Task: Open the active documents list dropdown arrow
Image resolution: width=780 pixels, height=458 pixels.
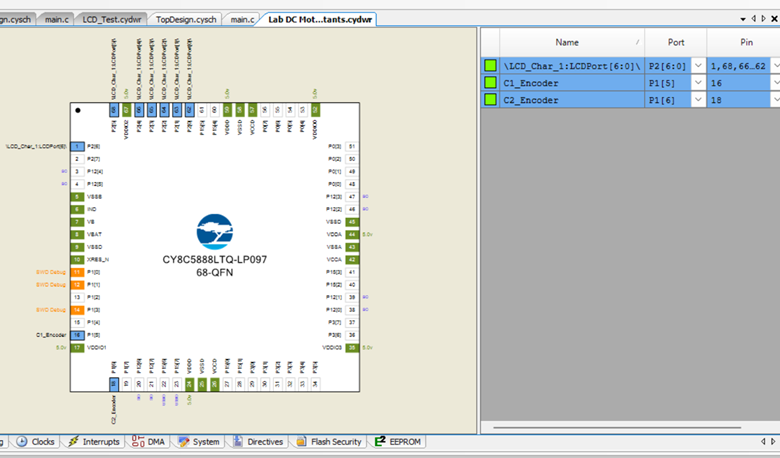Action: tap(743, 19)
